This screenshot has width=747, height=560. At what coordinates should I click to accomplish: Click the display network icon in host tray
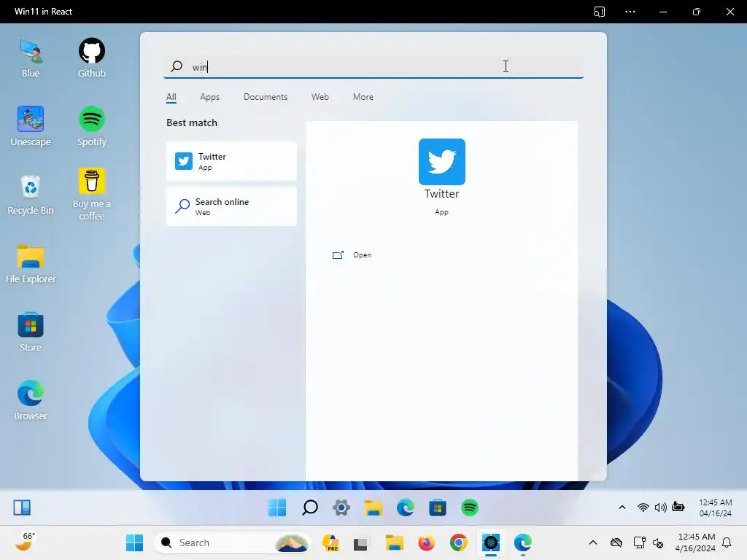click(639, 542)
